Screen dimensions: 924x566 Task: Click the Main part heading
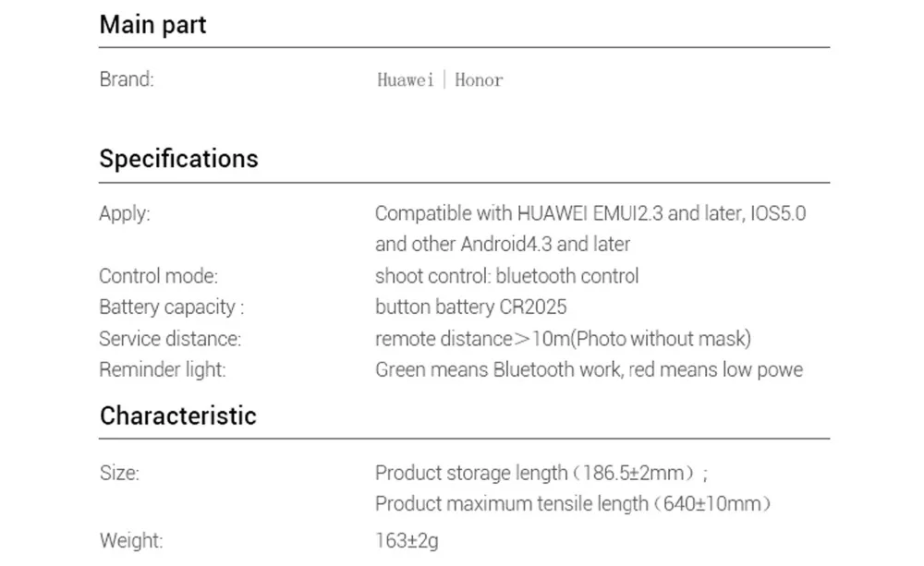click(152, 25)
